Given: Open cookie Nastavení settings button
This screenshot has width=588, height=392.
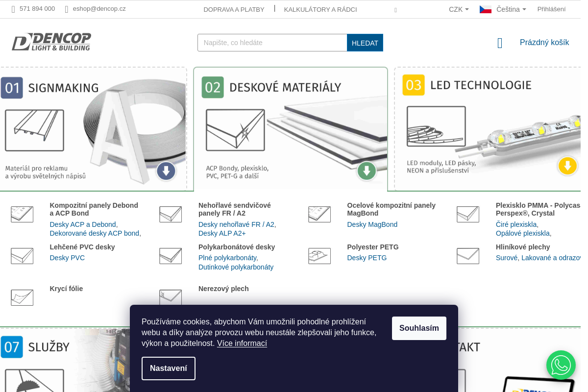Looking at the screenshot, I should tap(169, 368).
